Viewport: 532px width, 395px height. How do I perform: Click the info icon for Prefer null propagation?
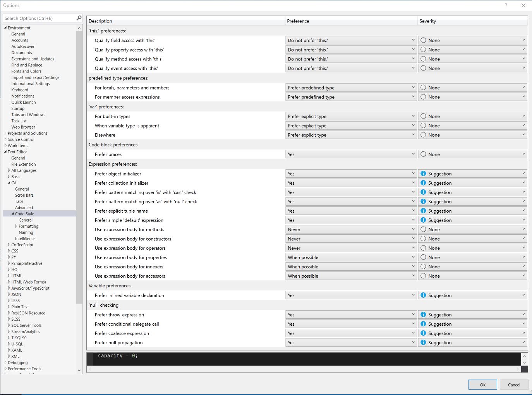[x=423, y=343]
